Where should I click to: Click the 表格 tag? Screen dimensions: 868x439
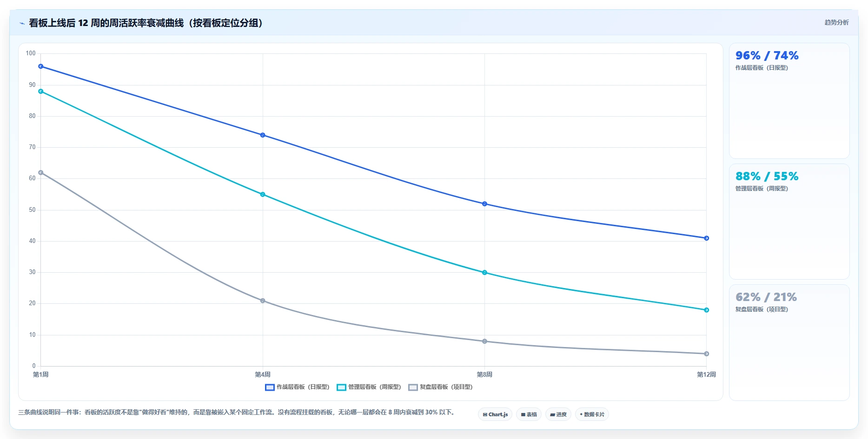tap(529, 414)
